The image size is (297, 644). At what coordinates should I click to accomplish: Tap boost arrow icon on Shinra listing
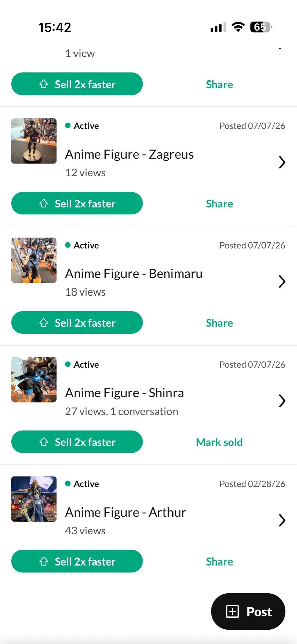click(x=44, y=442)
